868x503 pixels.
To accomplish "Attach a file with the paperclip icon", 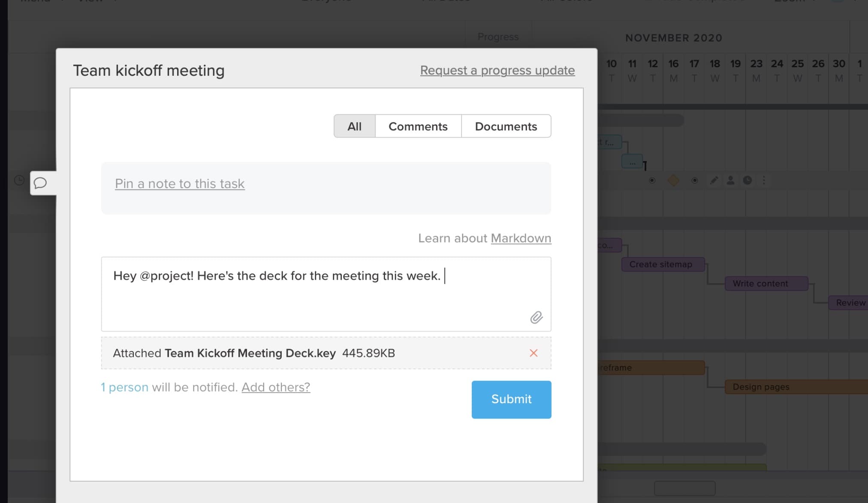I will (536, 317).
